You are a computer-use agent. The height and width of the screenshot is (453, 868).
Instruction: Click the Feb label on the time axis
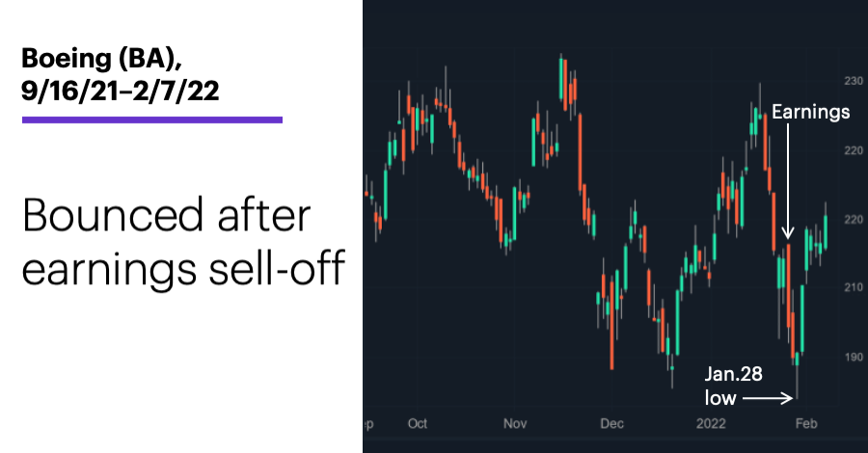(806, 424)
